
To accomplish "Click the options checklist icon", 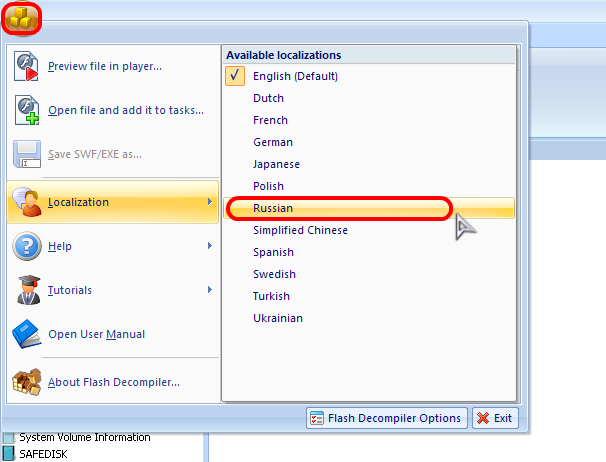I will pos(317,418).
